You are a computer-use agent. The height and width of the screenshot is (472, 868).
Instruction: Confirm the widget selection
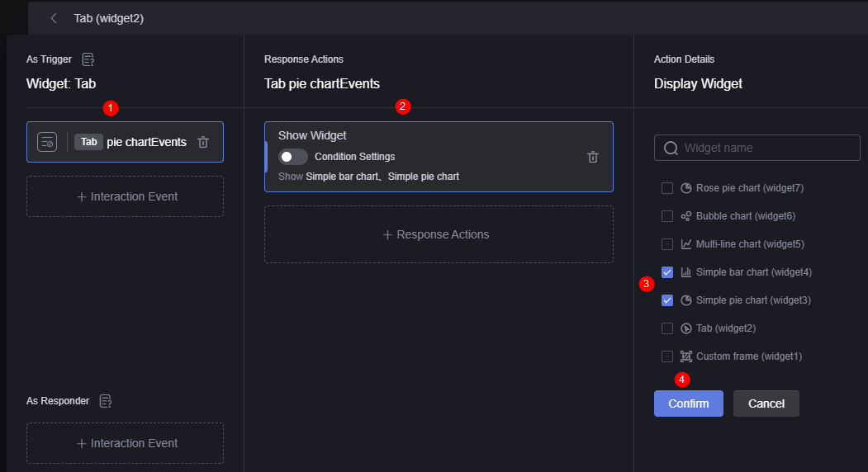(689, 404)
